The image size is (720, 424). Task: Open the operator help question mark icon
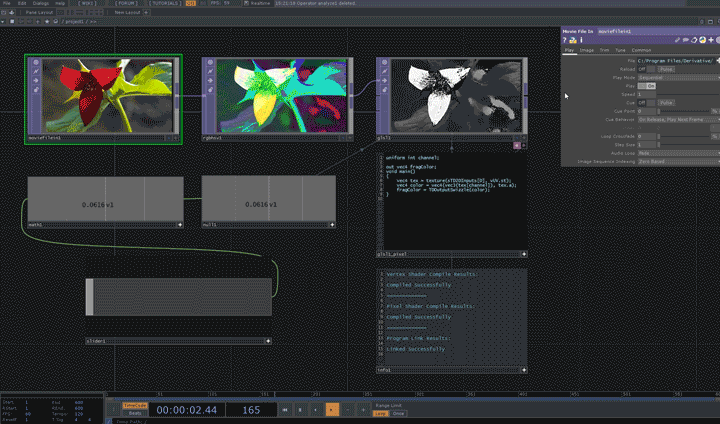(x=565, y=40)
